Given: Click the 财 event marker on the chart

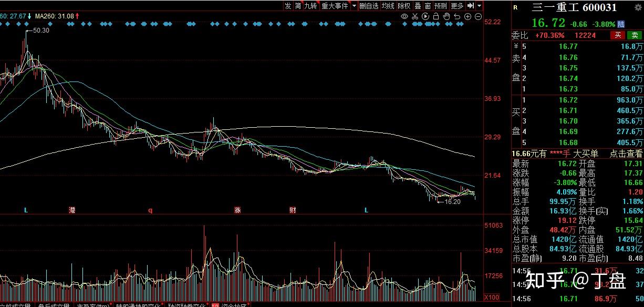Looking at the screenshot, I should point(293,210).
